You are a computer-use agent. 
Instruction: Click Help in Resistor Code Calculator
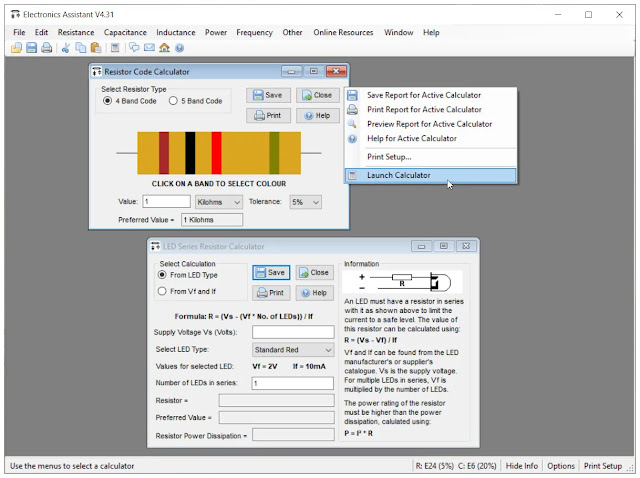point(318,116)
